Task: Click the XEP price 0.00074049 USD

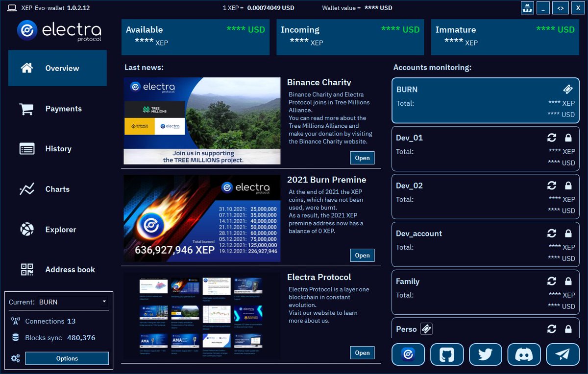Action: pyautogui.click(x=270, y=8)
